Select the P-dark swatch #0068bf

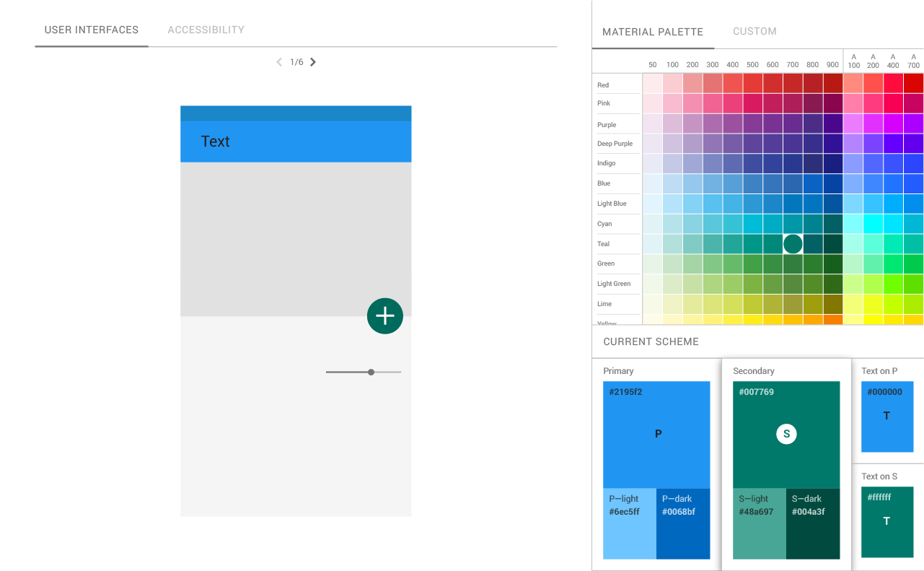click(683, 524)
